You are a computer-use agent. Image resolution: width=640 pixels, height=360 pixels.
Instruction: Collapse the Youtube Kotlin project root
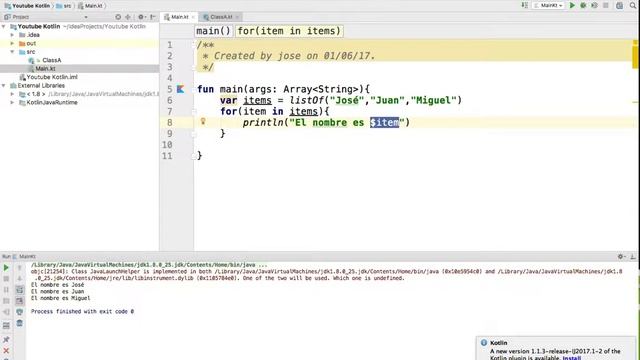coord(4,27)
